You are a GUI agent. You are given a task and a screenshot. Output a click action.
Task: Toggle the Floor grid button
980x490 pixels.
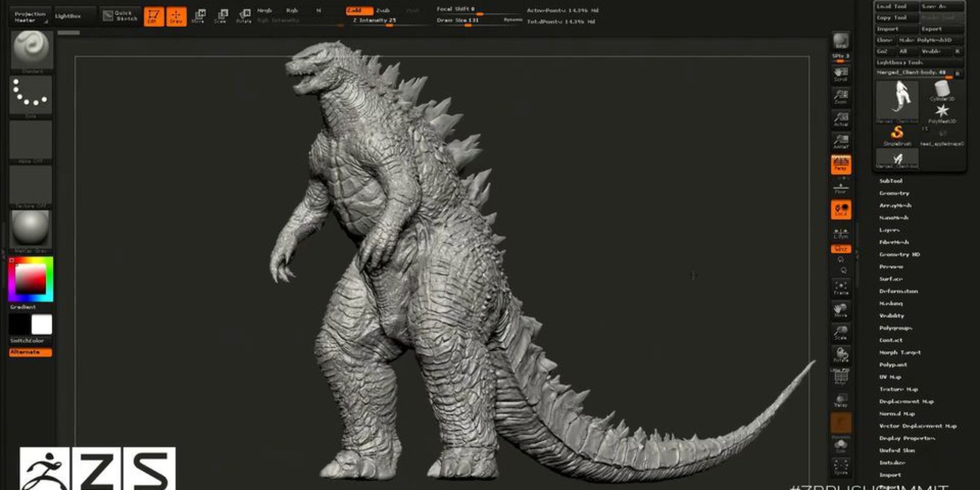point(841,188)
